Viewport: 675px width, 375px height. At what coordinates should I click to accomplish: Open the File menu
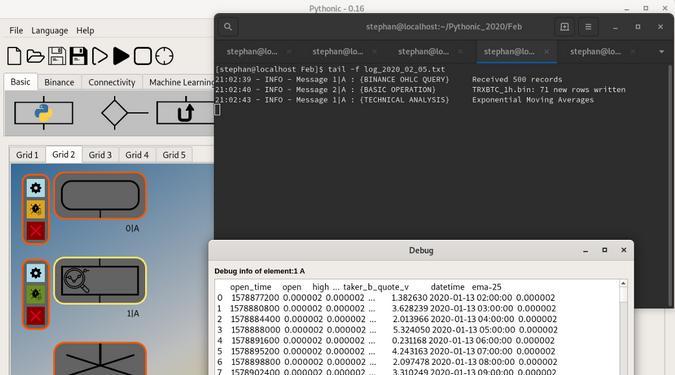click(16, 31)
